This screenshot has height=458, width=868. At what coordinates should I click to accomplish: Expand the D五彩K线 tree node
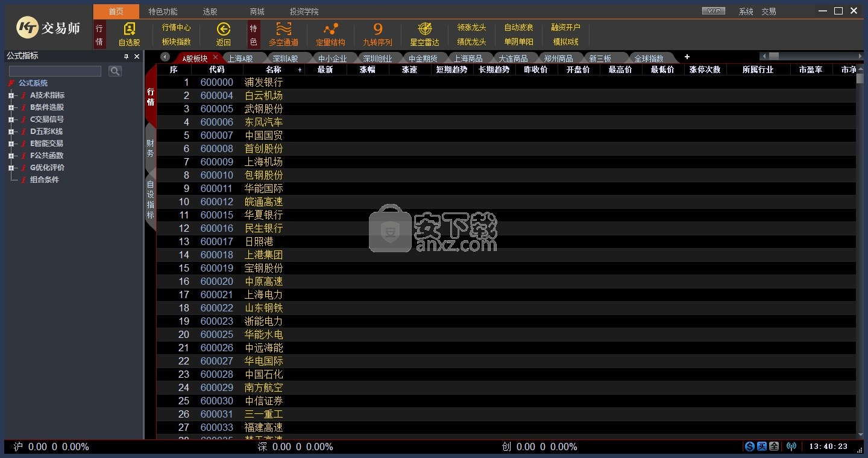tap(11, 132)
